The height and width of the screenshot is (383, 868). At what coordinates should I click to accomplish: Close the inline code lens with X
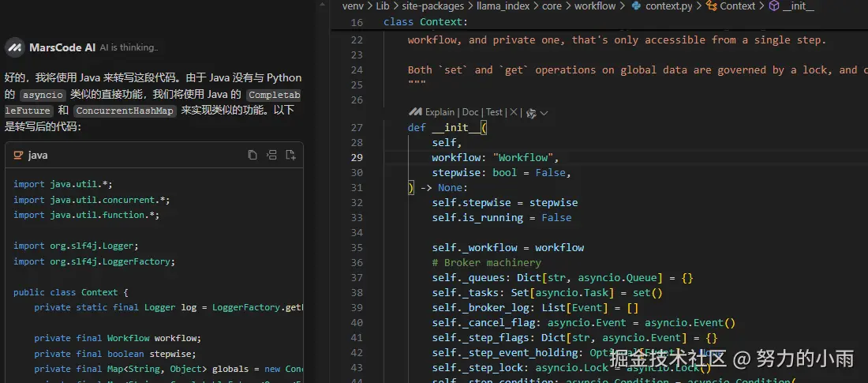514,113
